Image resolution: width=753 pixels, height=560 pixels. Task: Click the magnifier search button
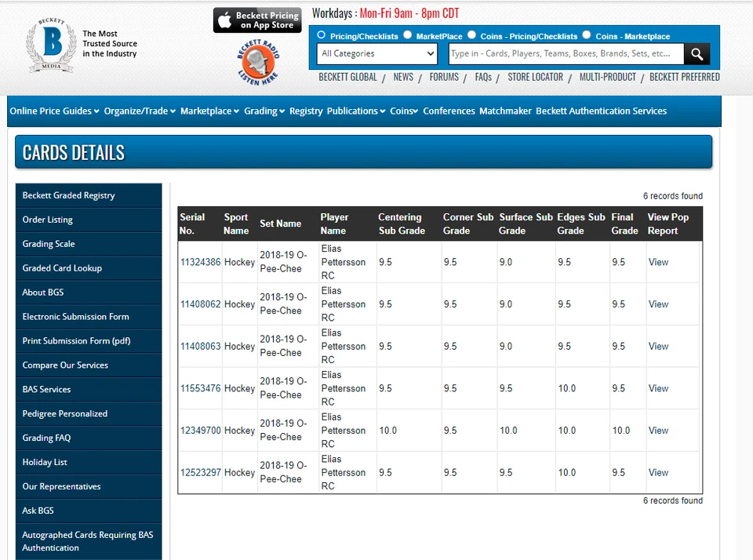[697, 54]
